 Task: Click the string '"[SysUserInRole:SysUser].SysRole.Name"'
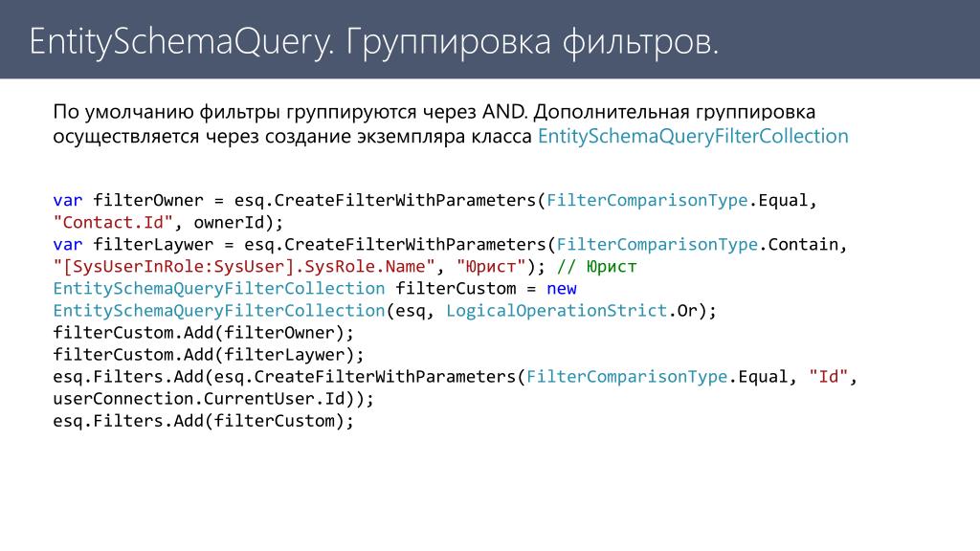point(244,267)
